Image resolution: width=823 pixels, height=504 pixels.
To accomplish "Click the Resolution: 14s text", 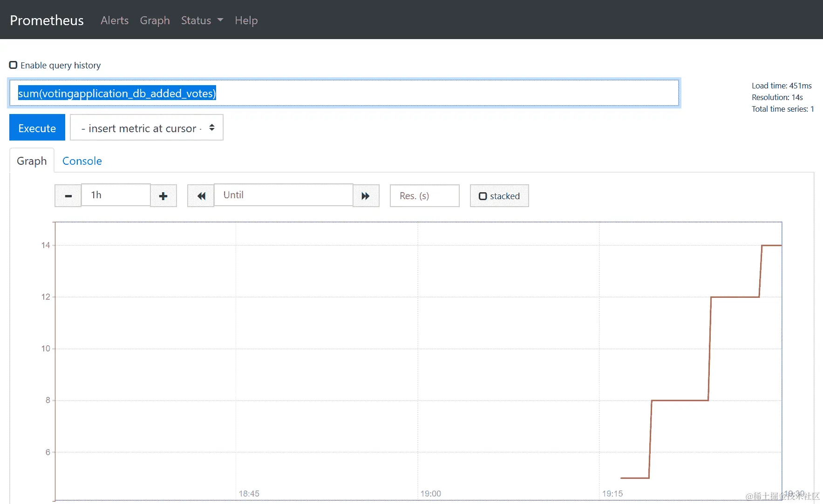I will 777,97.
